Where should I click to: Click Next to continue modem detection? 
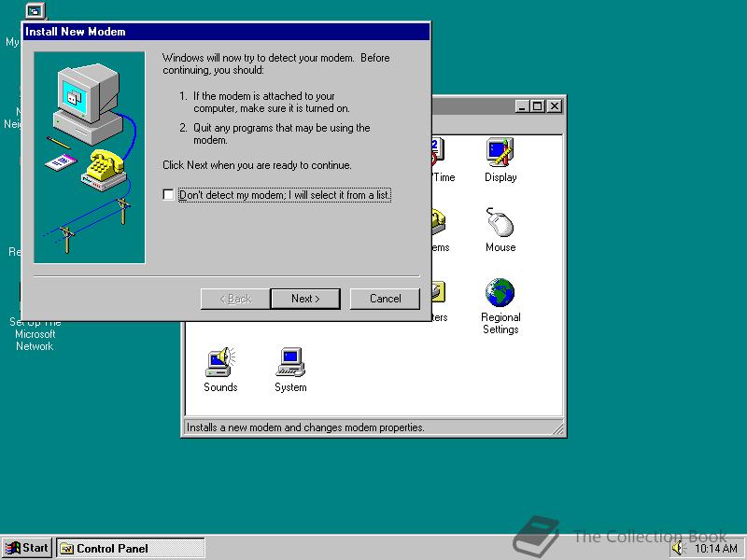tap(305, 299)
